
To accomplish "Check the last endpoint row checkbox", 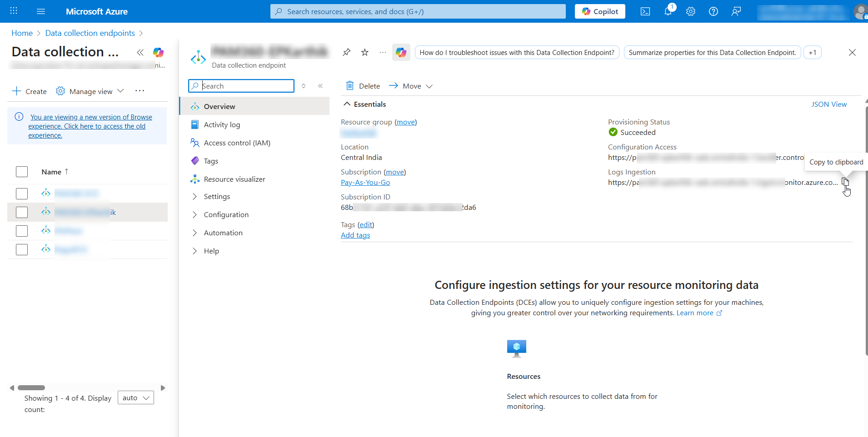I will [21, 249].
